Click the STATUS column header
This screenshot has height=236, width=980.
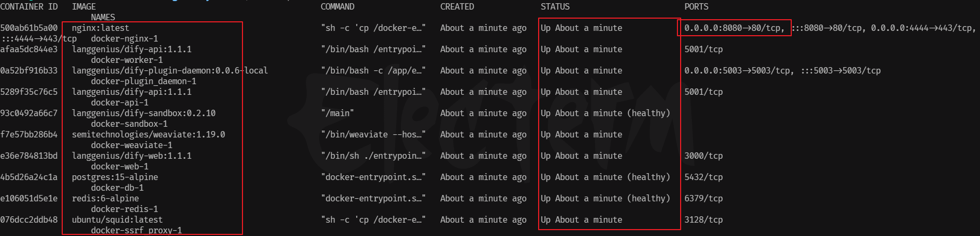tap(555, 7)
